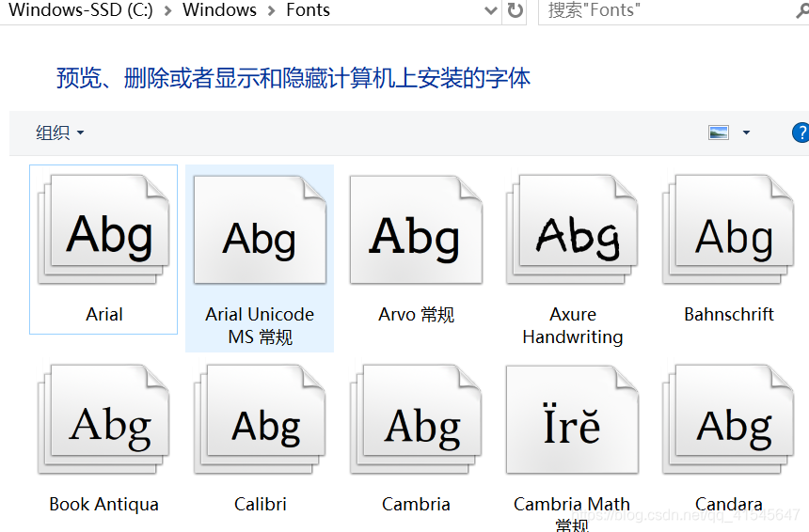Click the 'Cambria Math' label
809x532 pixels.
click(x=572, y=504)
